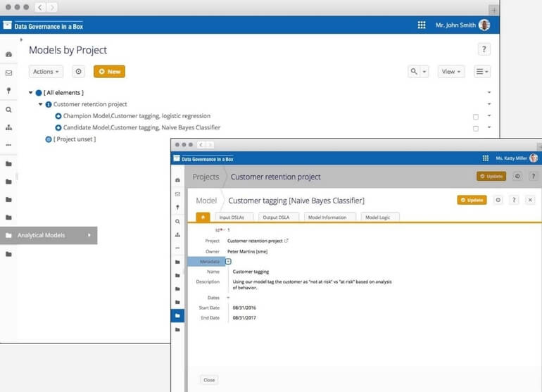
Task: Open the View dropdown
Action: pyautogui.click(x=450, y=72)
